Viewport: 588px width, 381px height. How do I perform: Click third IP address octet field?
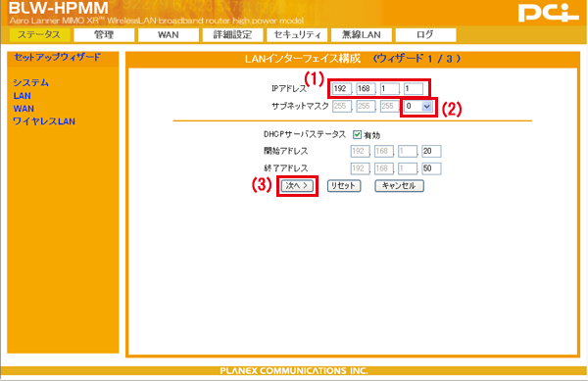pos(390,89)
